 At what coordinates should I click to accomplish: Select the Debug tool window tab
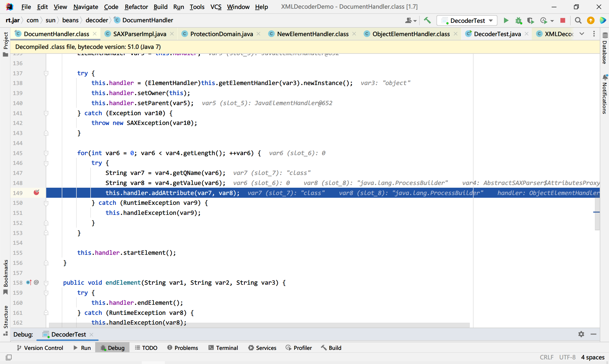coord(112,348)
